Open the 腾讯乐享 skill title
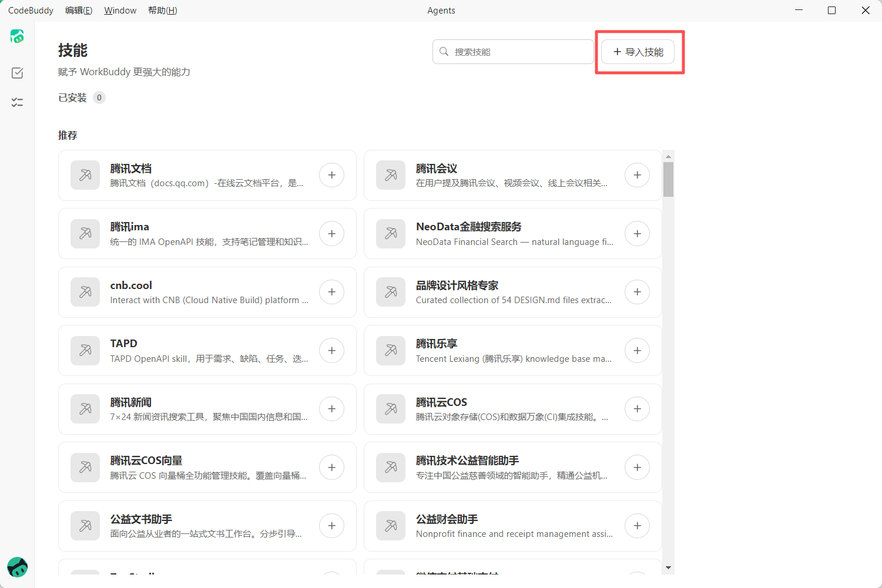 (x=437, y=344)
